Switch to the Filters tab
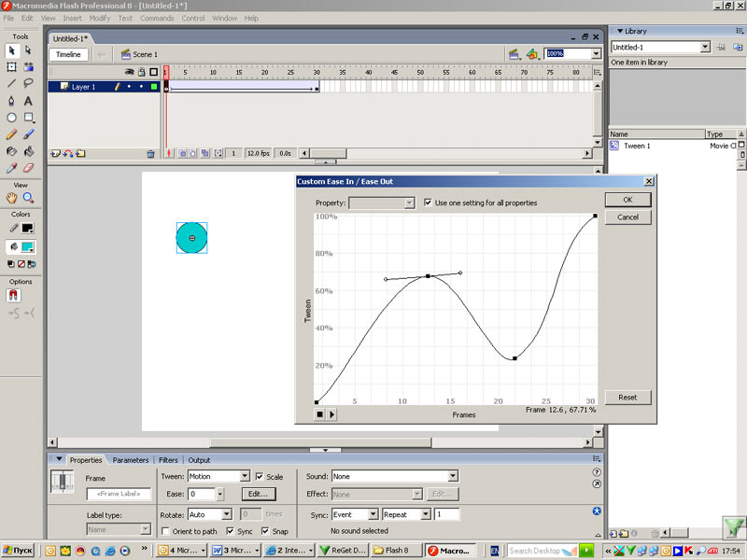Viewport: 747px width, 560px height. click(168, 460)
